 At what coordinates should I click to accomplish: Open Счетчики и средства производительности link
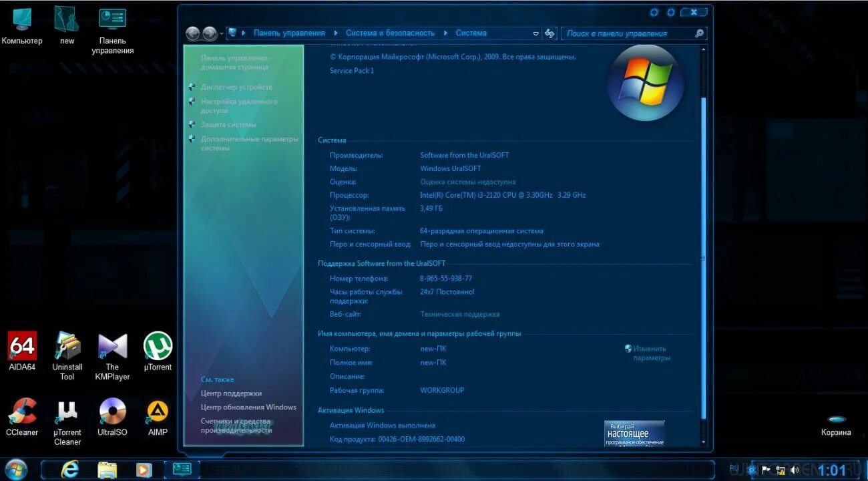point(236,426)
